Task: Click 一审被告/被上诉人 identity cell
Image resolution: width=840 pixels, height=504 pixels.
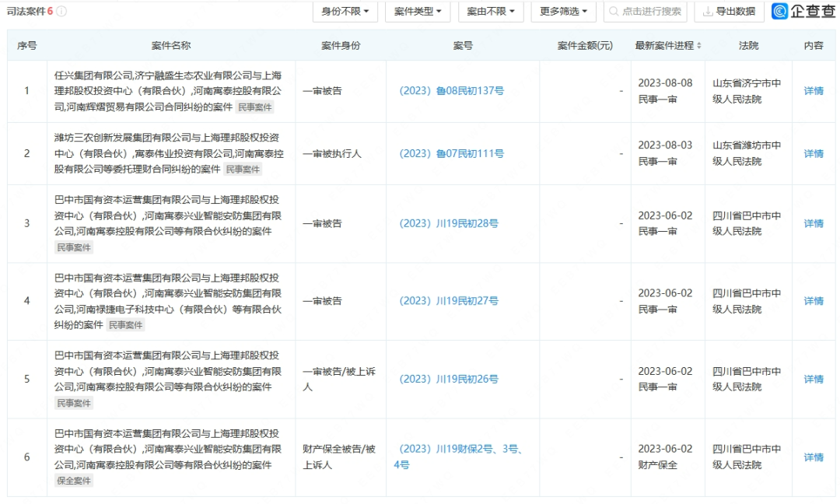Action: pos(339,380)
